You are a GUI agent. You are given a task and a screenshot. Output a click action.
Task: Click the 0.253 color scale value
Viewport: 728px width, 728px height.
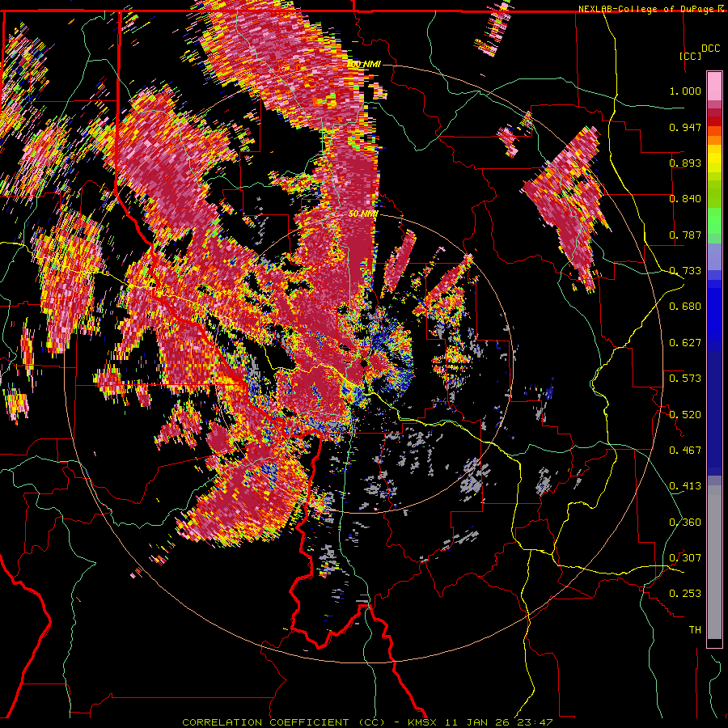[x=685, y=594]
